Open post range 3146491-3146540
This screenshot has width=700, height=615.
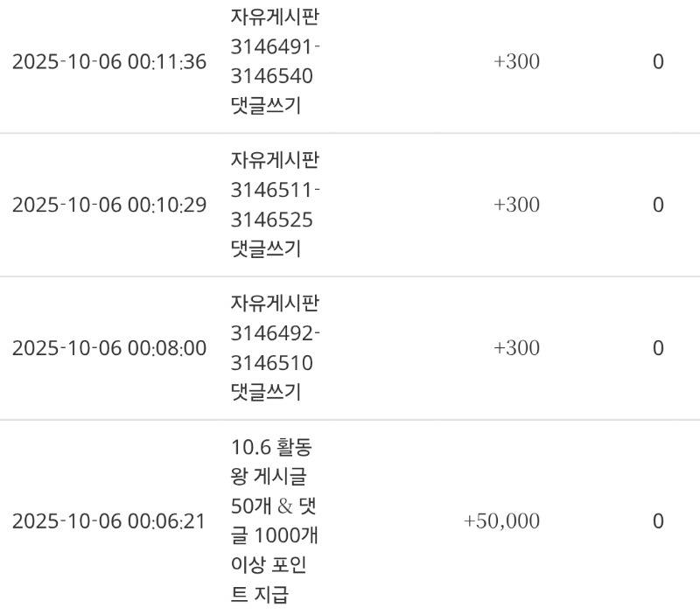point(275,61)
